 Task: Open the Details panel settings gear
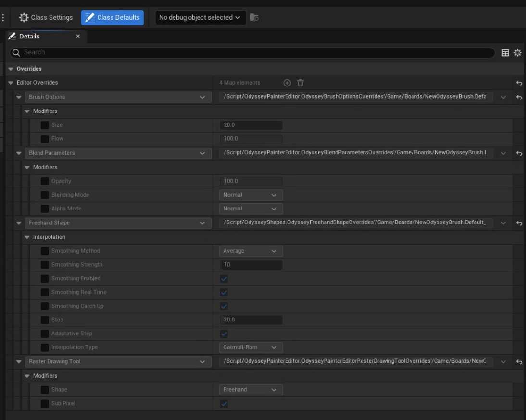tap(517, 53)
